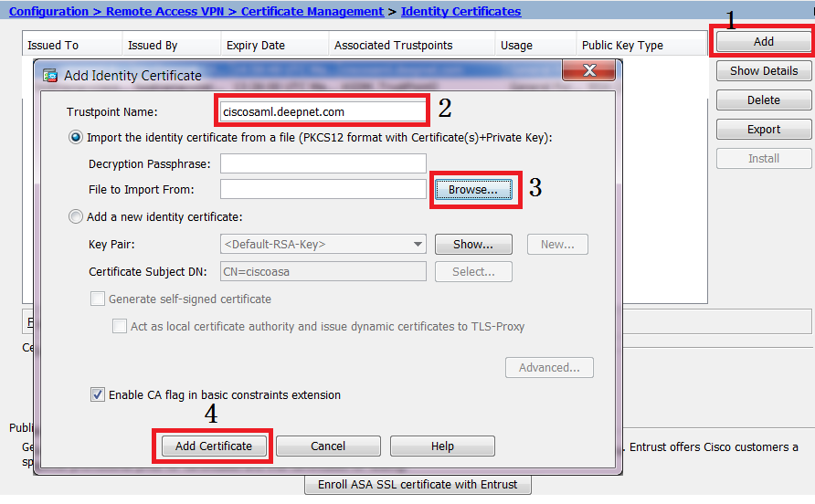Open the Certificate Management breadcrumb link

click(x=312, y=12)
